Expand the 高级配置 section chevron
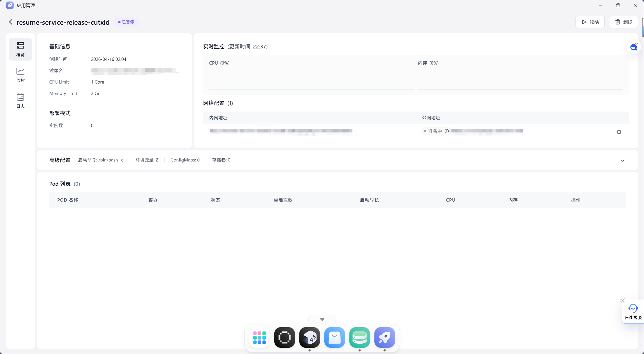Screen dimensions: 644x354 pyautogui.click(x=623, y=160)
